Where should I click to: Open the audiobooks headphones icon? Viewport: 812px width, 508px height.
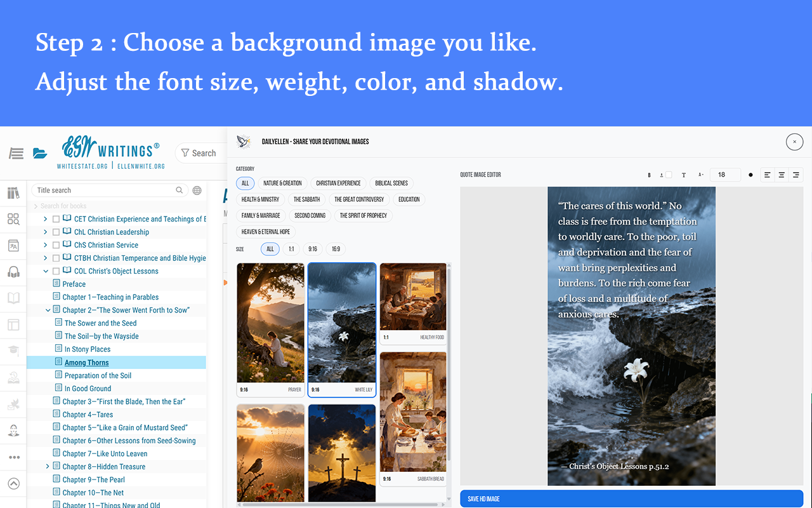[x=13, y=272]
